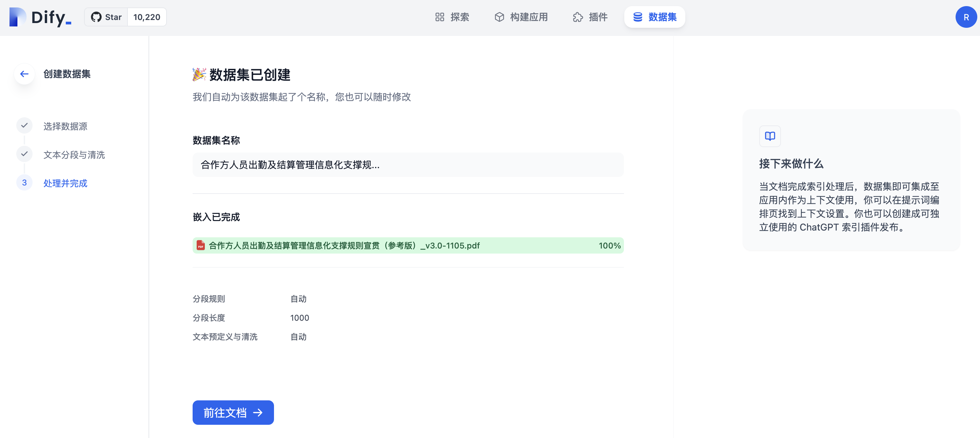Open the 构建应用 tab

(521, 17)
